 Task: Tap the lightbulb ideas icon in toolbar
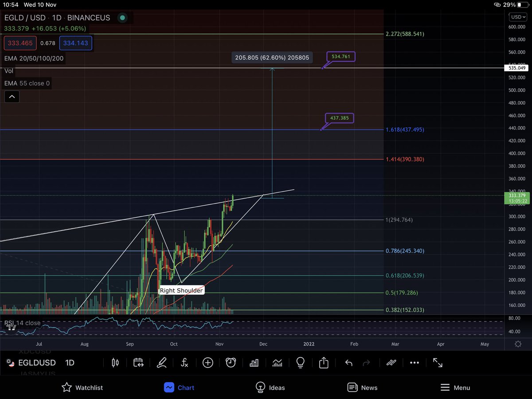(301, 363)
